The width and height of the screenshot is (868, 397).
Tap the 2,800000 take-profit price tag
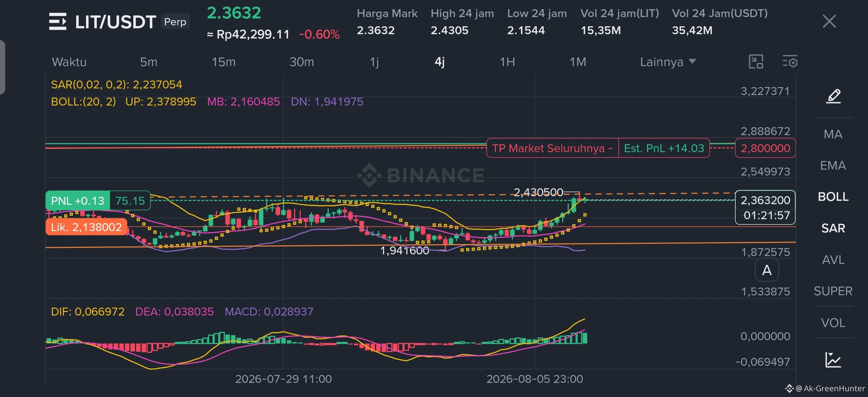(765, 148)
